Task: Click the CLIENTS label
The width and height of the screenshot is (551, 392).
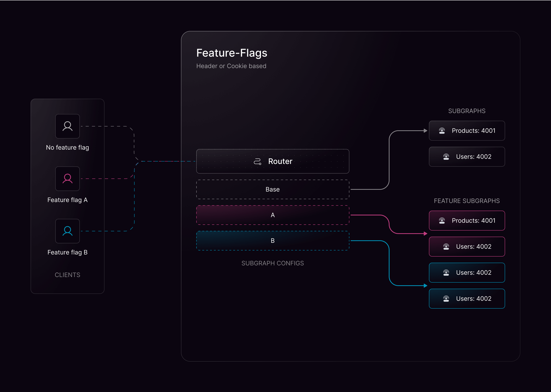Action: pos(67,275)
